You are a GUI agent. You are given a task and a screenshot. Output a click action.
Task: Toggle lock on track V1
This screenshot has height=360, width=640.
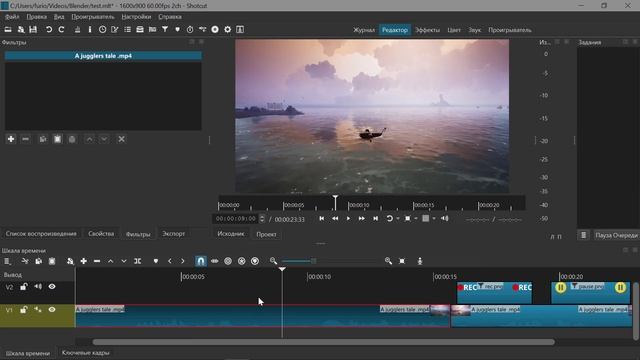[24, 310]
